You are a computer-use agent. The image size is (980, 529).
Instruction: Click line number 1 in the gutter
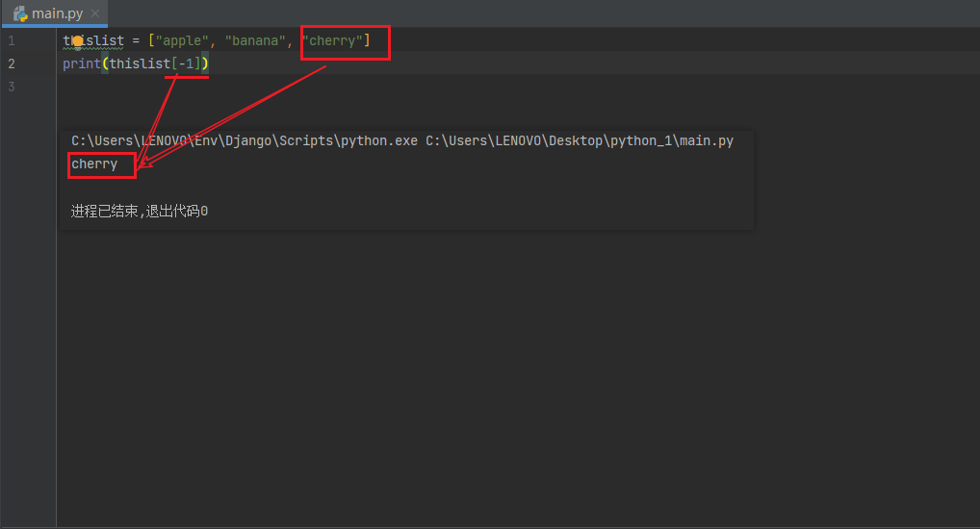point(12,41)
